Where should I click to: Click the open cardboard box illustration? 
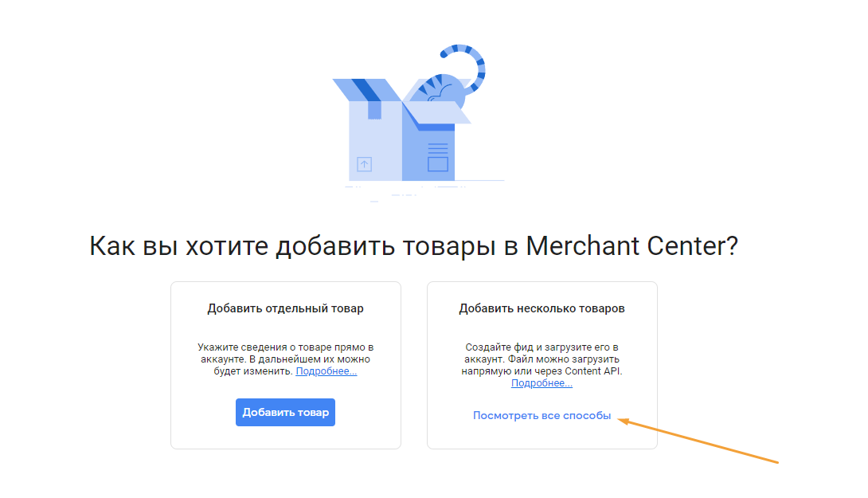(x=402, y=130)
